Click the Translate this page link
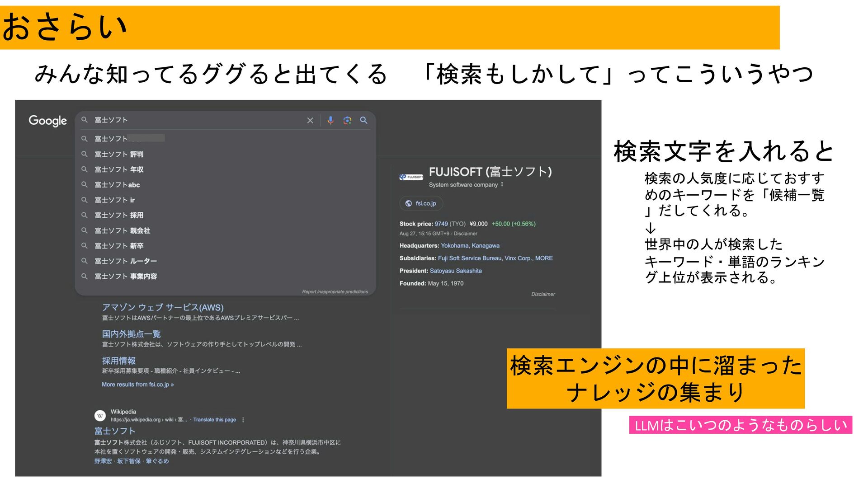This screenshot has height=488, width=868. coord(214,420)
